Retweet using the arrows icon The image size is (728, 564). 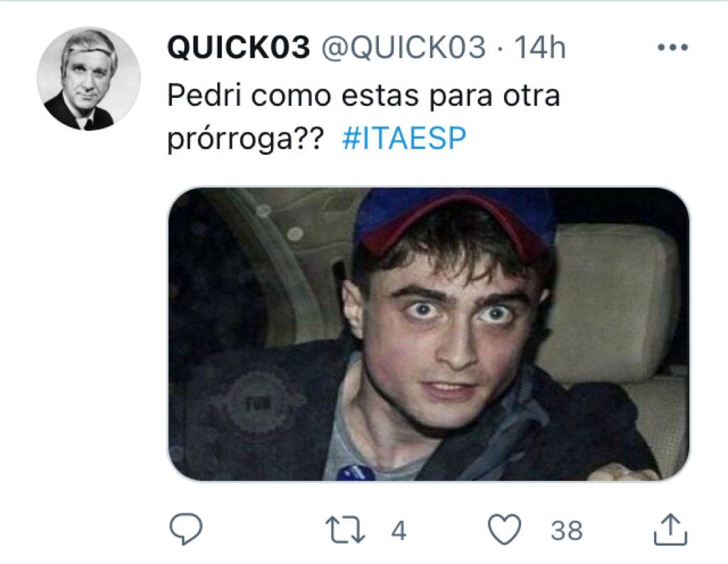click(x=345, y=530)
